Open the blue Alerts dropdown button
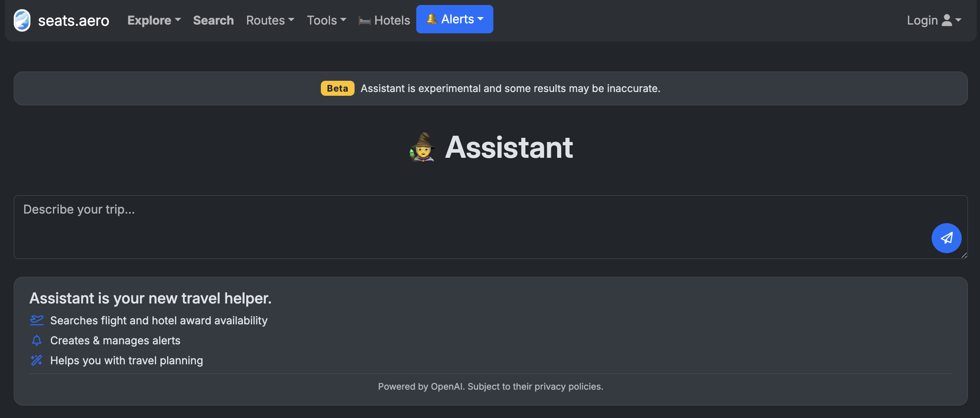Screen dimensions: 980x418 pyautogui.click(x=454, y=19)
